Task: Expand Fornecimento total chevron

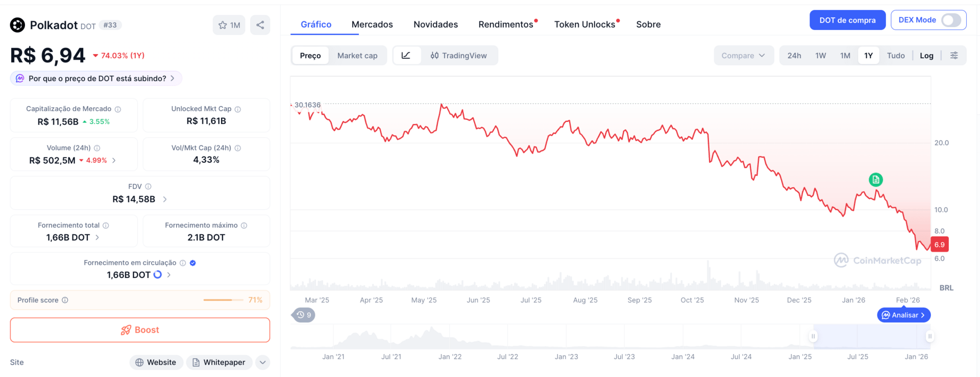Action: pos(97,238)
